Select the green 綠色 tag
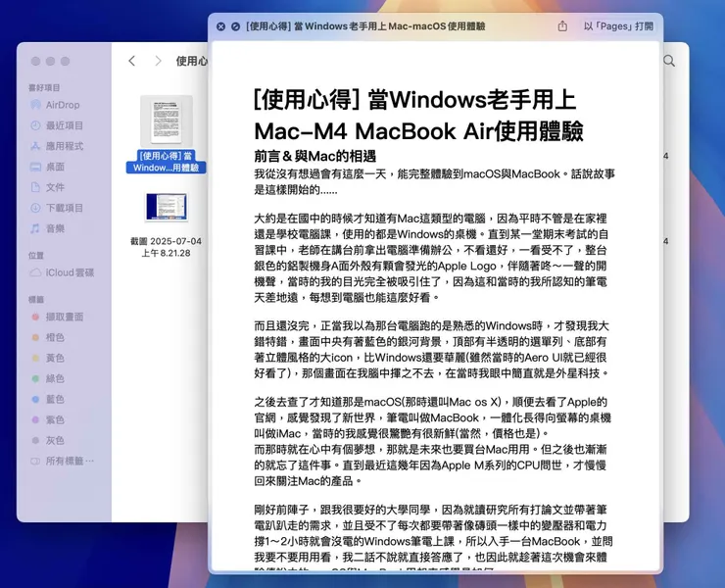Screen dimensions: 725x588 click(55, 378)
